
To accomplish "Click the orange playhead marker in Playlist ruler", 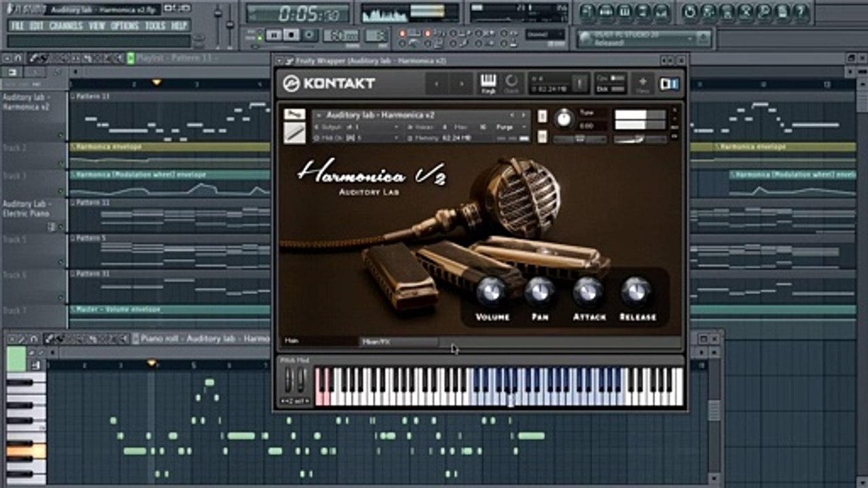I will point(157,83).
